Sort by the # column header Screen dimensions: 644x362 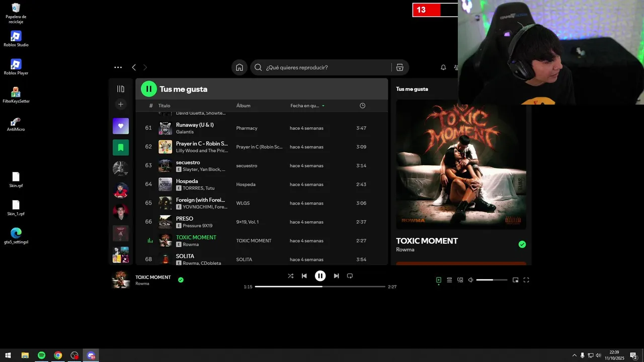coord(151,106)
